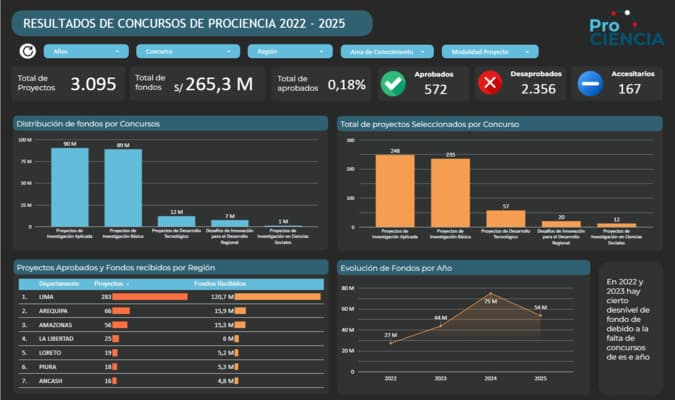Click the 57 orange bar in selected projects chart
This screenshot has height=400, width=675.
coord(506,219)
